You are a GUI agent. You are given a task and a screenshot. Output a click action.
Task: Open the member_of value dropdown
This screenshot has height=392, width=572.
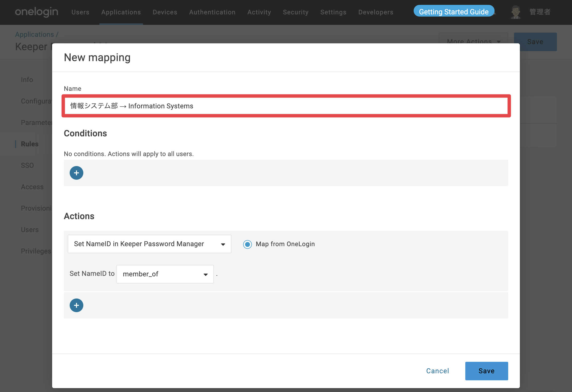coord(165,274)
